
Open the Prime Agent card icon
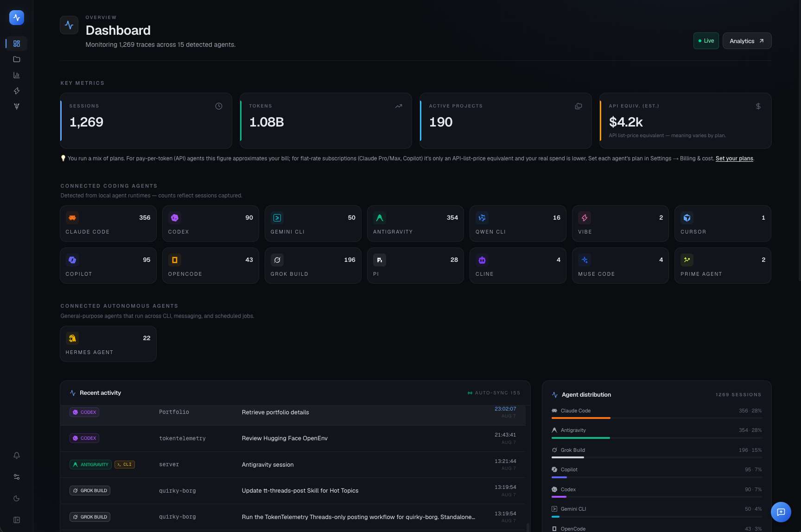click(x=687, y=260)
